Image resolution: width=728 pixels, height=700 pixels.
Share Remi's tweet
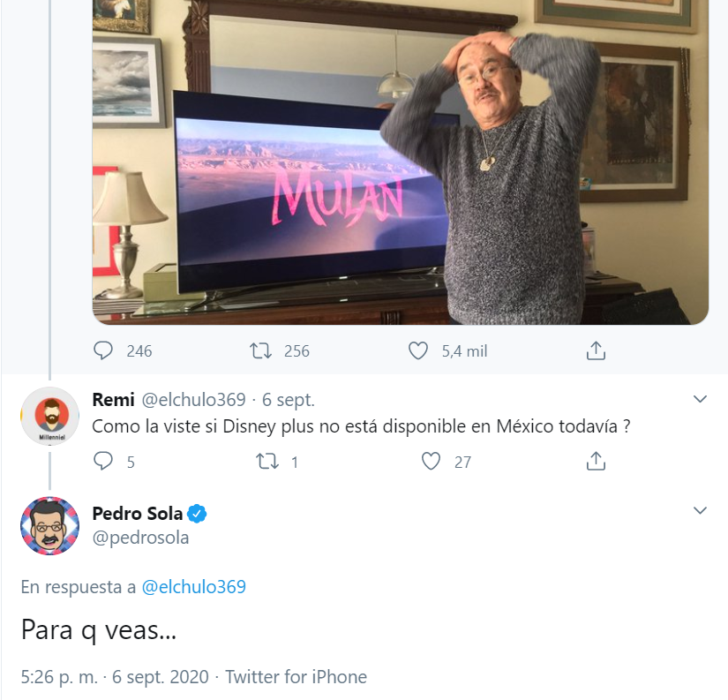[596, 461]
